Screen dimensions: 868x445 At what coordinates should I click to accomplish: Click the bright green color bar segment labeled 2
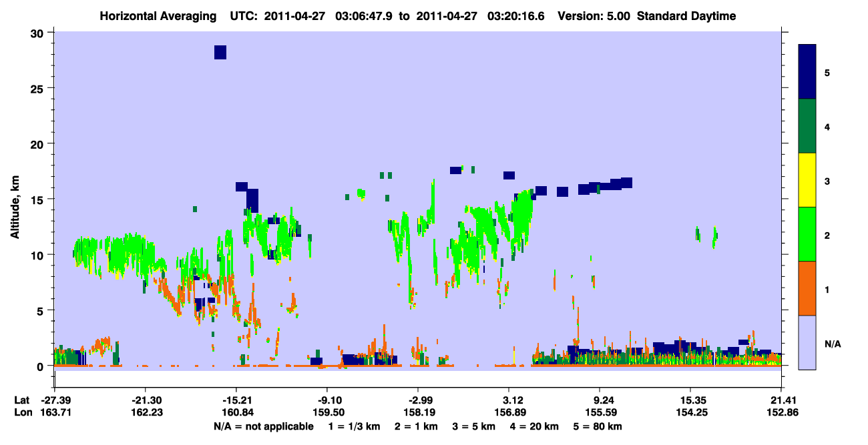[807, 234]
